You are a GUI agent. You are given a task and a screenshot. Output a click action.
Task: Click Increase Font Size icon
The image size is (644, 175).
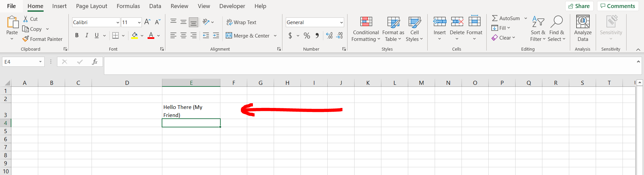tap(147, 22)
